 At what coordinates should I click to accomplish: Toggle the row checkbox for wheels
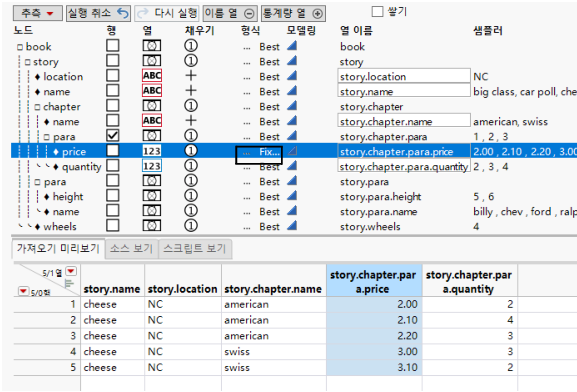tap(113, 226)
